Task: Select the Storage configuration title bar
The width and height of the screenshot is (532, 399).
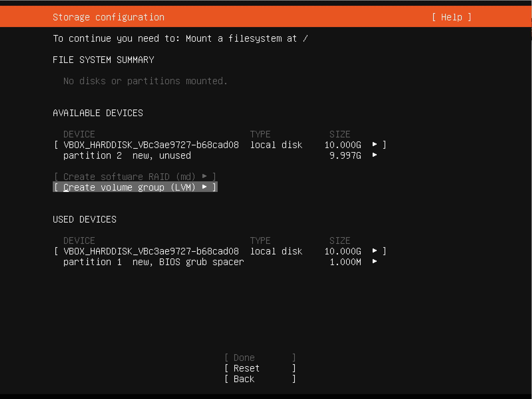Action: tap(108, 17)
